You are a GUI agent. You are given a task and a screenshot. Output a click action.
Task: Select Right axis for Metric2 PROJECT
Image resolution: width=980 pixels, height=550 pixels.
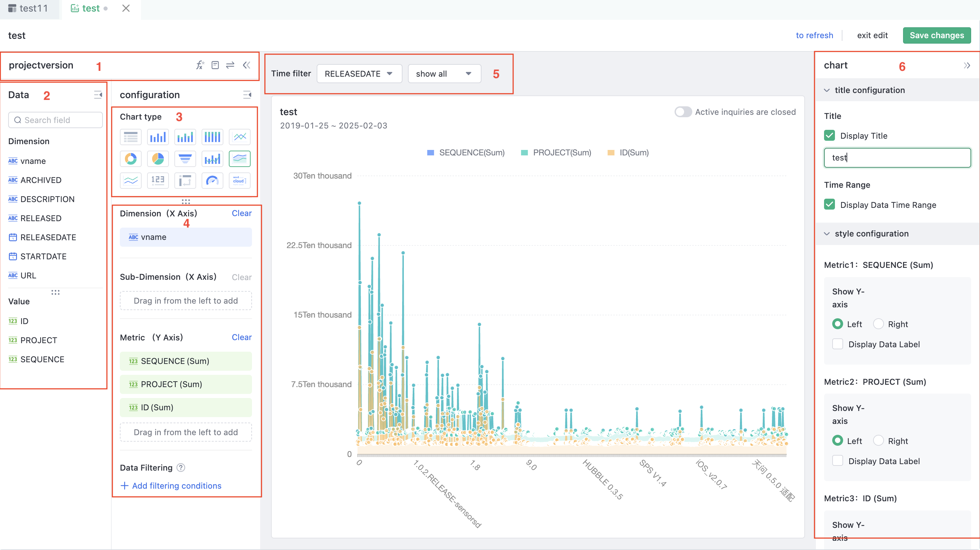point(878,440)
